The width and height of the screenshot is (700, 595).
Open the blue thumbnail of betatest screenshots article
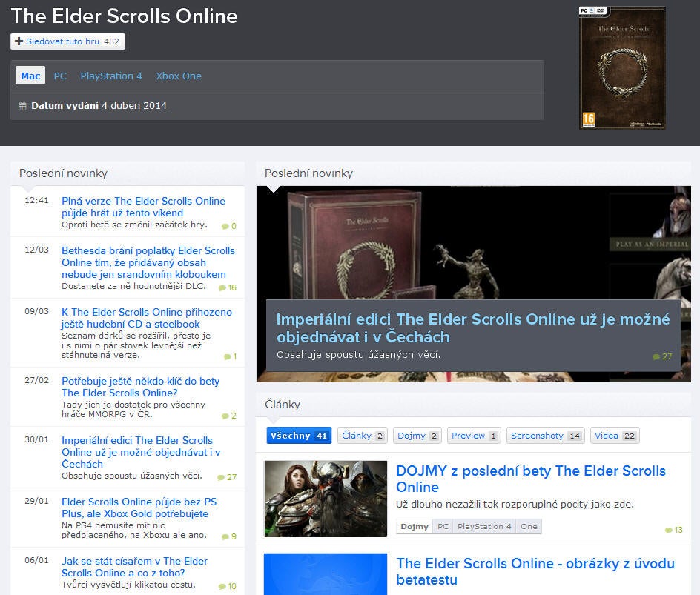326,574
